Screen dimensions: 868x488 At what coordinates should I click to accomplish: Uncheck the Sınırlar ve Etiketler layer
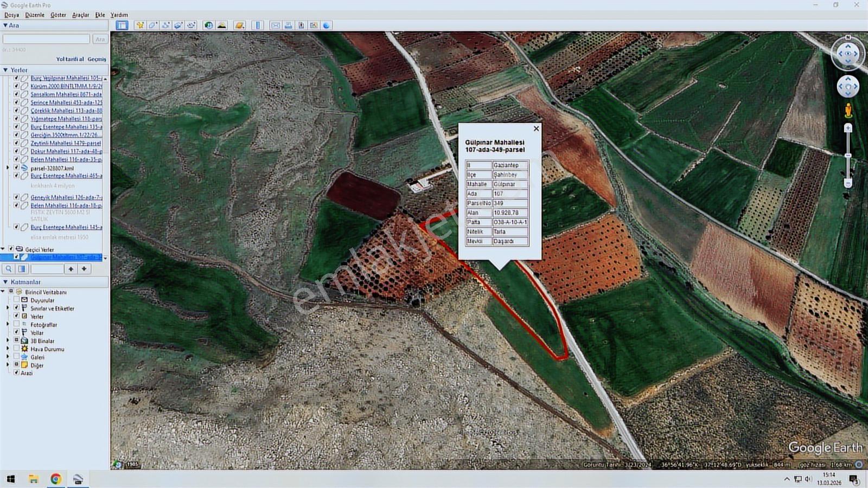coord(16,308)
